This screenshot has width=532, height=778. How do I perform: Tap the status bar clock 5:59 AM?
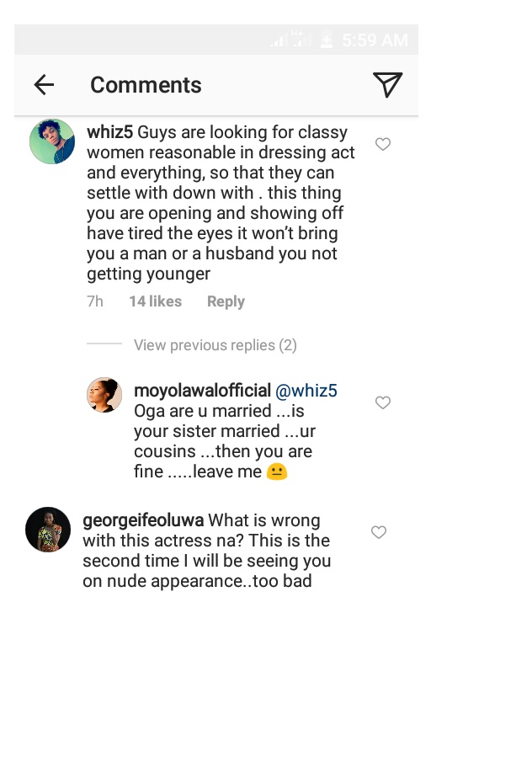click(x=375, y=40)
